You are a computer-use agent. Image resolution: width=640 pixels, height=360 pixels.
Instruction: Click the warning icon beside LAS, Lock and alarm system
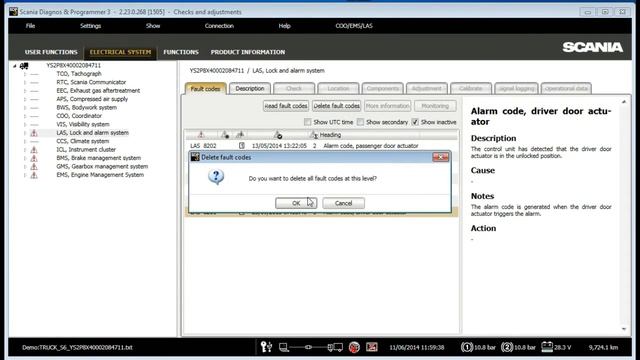[34, 133]
